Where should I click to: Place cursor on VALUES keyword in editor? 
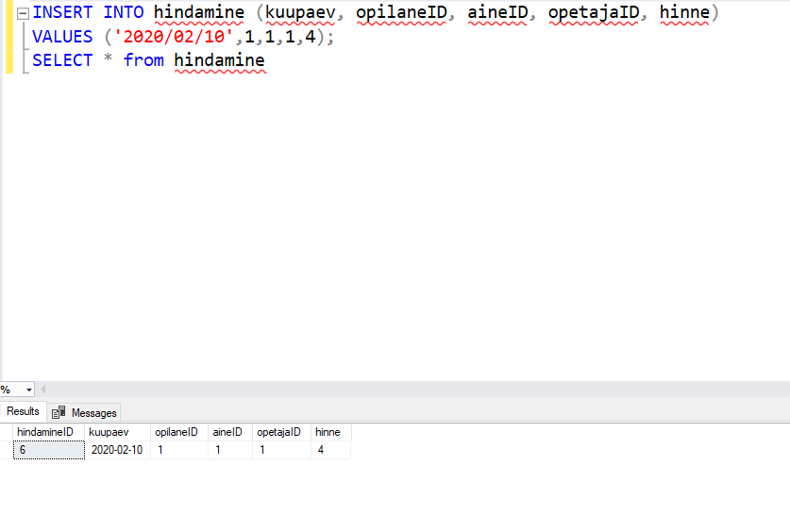pyautogui.click(x=62, y=36)
